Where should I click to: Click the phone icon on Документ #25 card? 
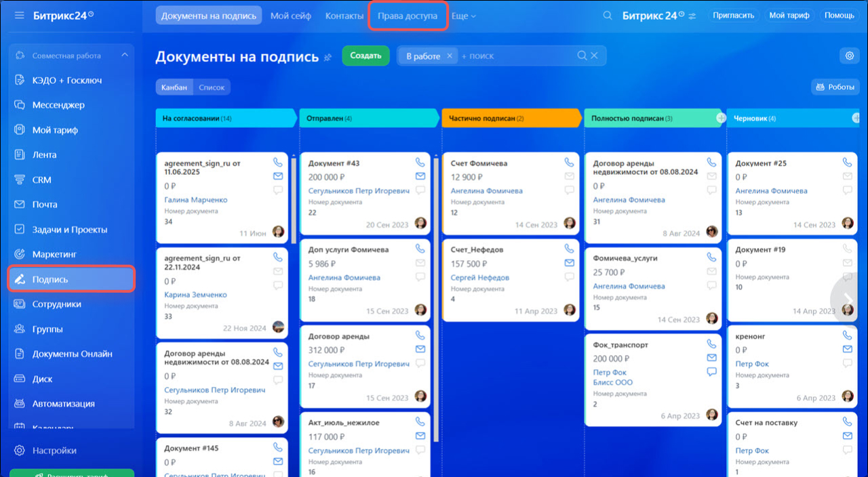coord(848,163)
